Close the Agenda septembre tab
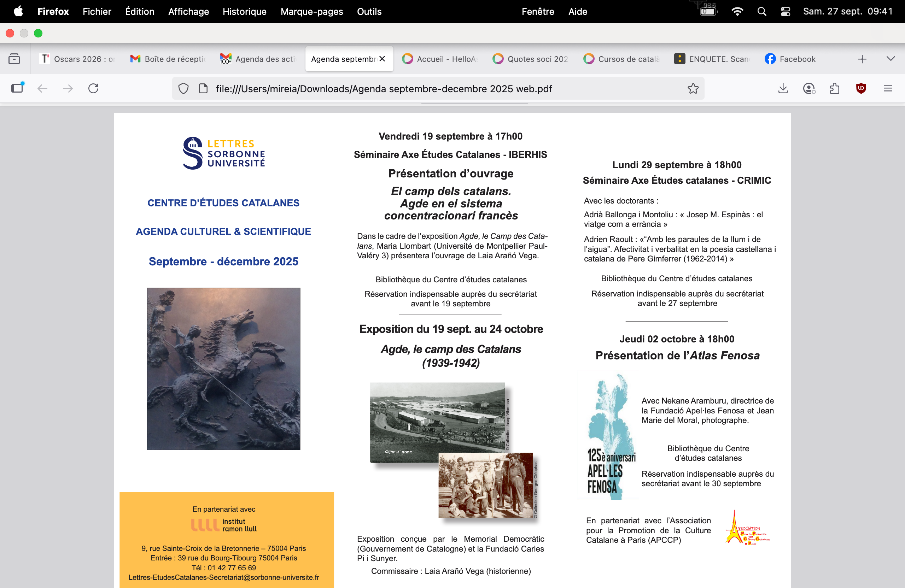The height and width of the screenshot is (588, 905). click(382, 59)
